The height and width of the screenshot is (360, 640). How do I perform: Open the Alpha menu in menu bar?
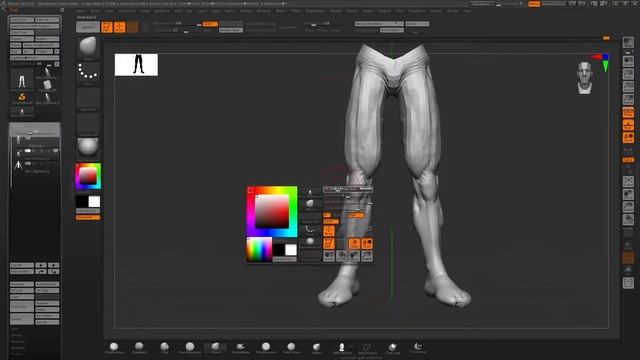81,11
